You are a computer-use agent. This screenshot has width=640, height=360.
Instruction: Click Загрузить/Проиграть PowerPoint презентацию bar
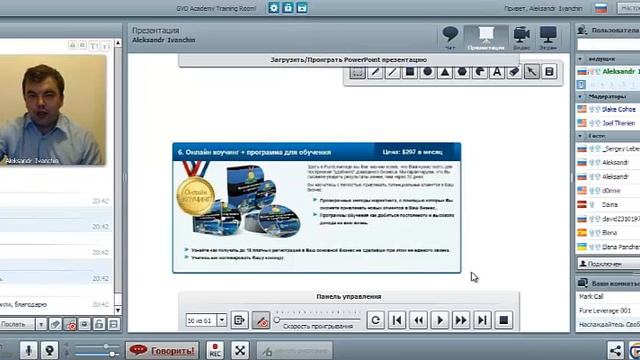[x=349, y=60]
